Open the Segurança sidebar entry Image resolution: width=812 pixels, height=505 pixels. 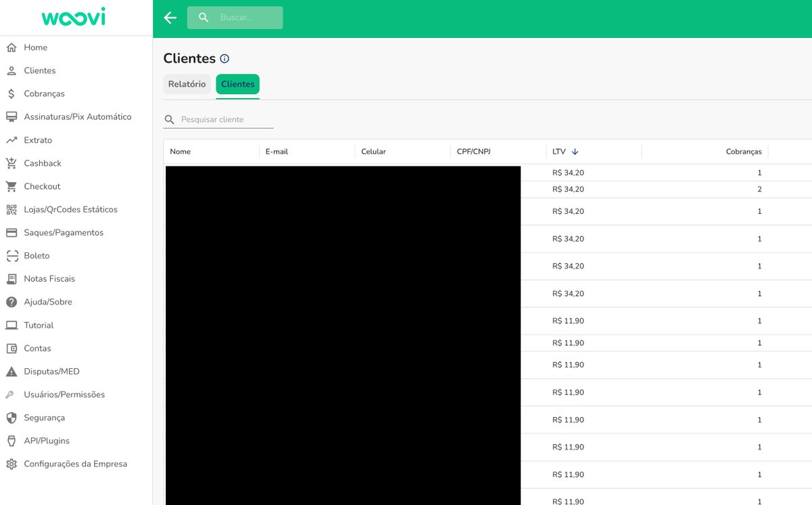pos(76,418)
